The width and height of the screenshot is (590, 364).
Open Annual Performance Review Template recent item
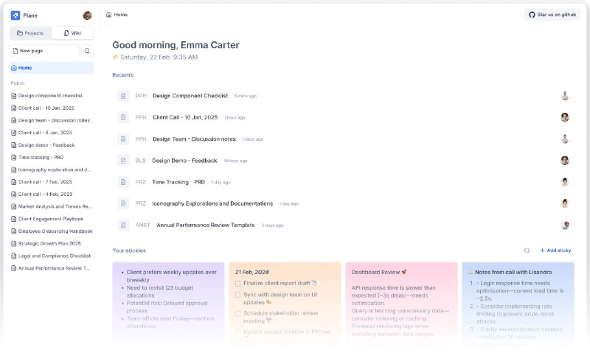pyautogui.click(x=205, y=225)
